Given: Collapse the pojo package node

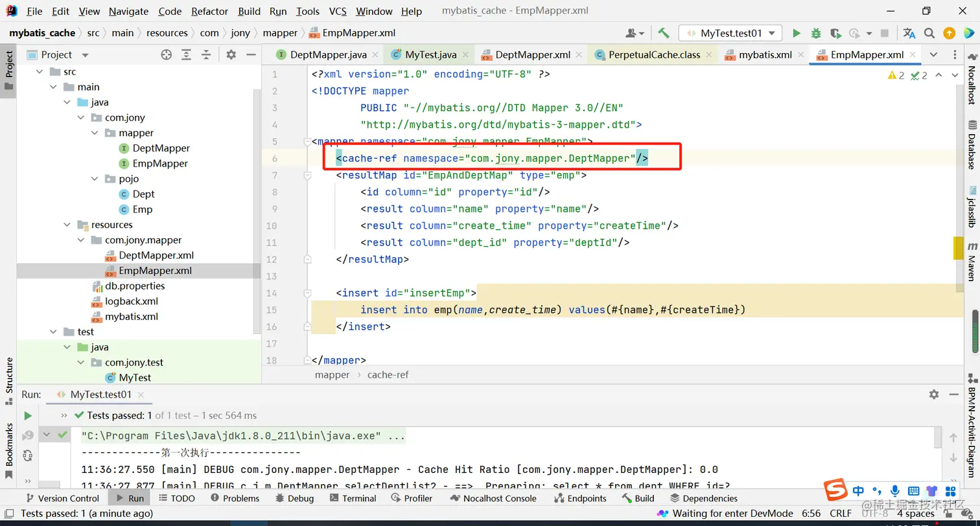Looking at the screenshot, I should [x=95, y=179].
